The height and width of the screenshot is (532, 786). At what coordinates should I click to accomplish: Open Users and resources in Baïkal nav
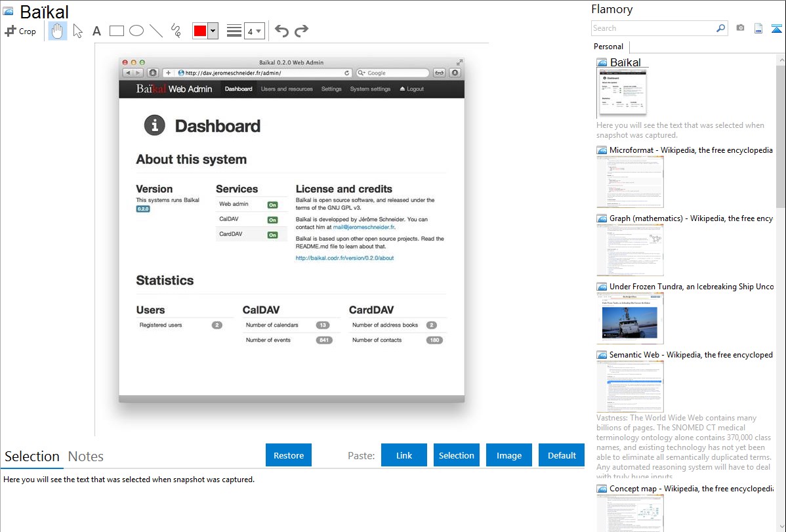click(287, 89)
